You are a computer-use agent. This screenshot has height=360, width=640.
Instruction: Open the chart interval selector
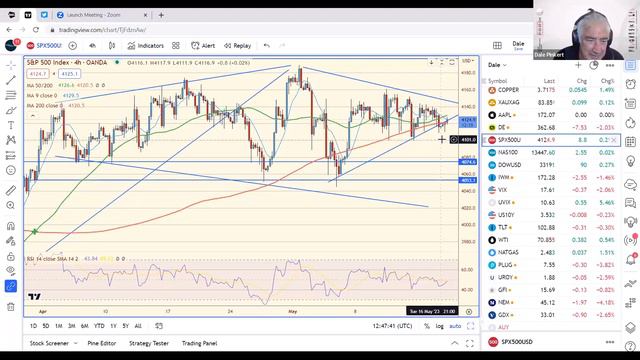click(93, 46)
